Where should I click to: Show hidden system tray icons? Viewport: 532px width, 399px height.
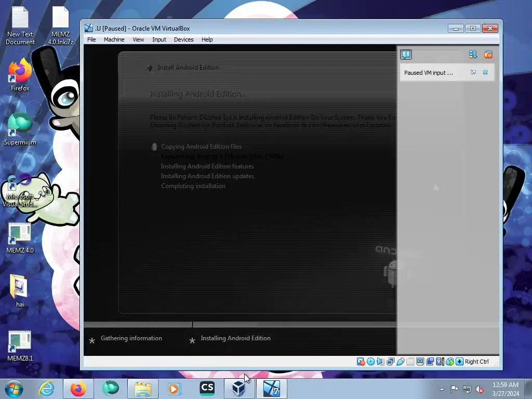point(442,389)
